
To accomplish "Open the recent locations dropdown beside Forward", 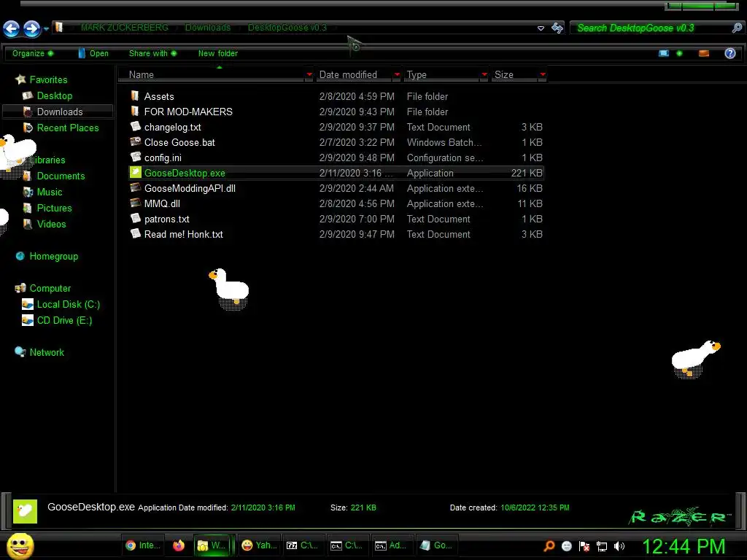I will click(x=46, y=29).
